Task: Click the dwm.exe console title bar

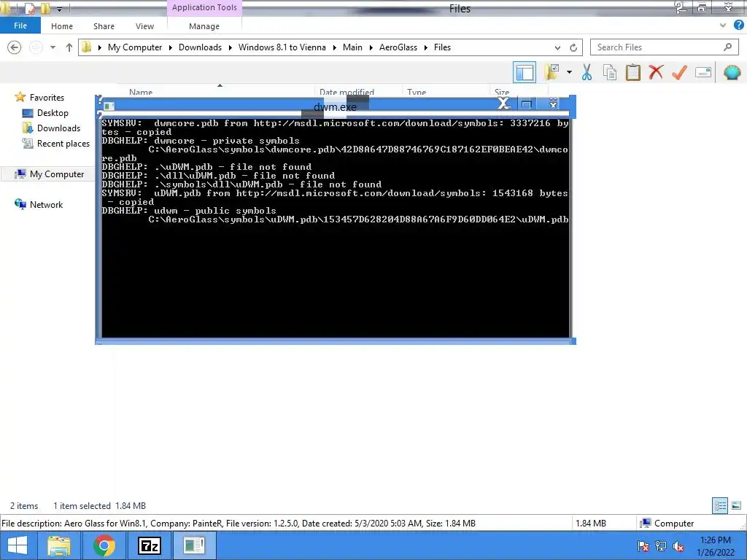Action: tap(336, 106)
